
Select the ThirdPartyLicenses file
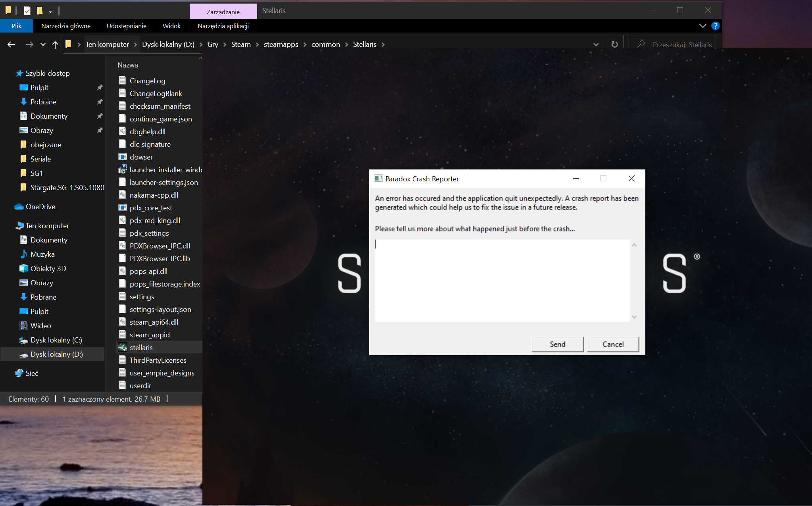click(x=158, y=360)
